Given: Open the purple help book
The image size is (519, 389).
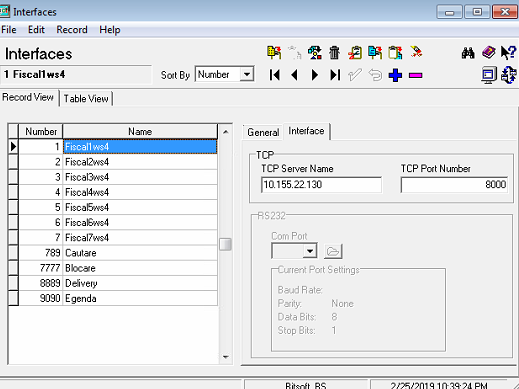Looking at the screenshot, I should pos(489,53).
